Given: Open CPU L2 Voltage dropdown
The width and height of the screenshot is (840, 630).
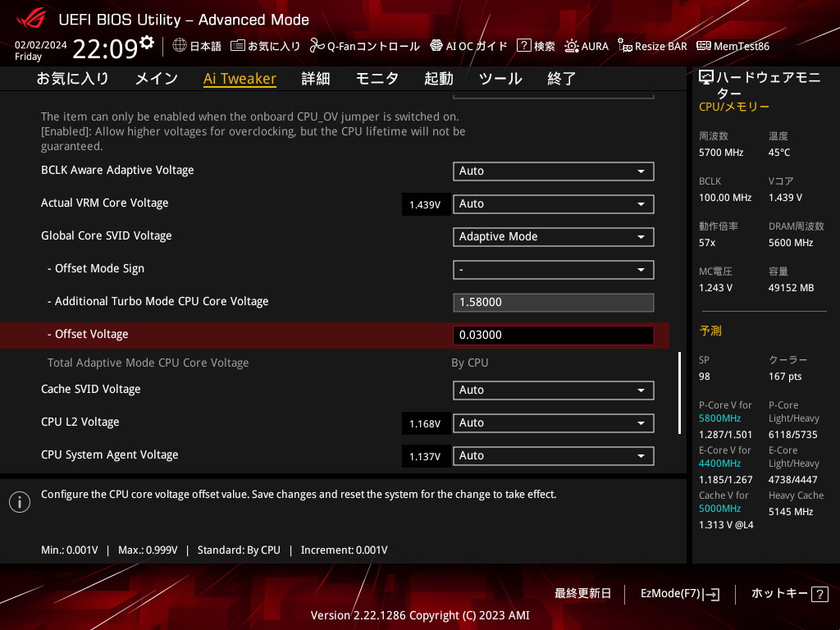Looking at the screenshot, I should coord(554,423).
